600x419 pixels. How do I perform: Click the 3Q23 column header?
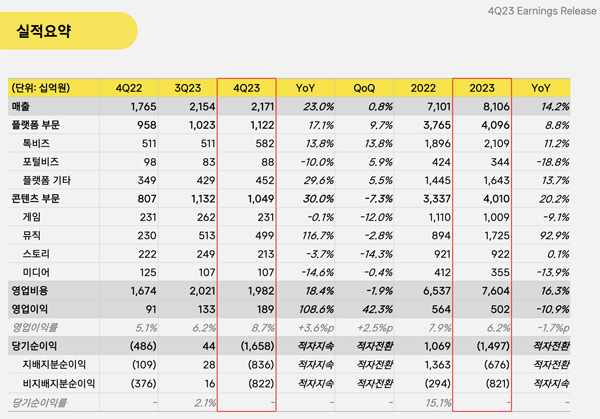pos(188,88)
